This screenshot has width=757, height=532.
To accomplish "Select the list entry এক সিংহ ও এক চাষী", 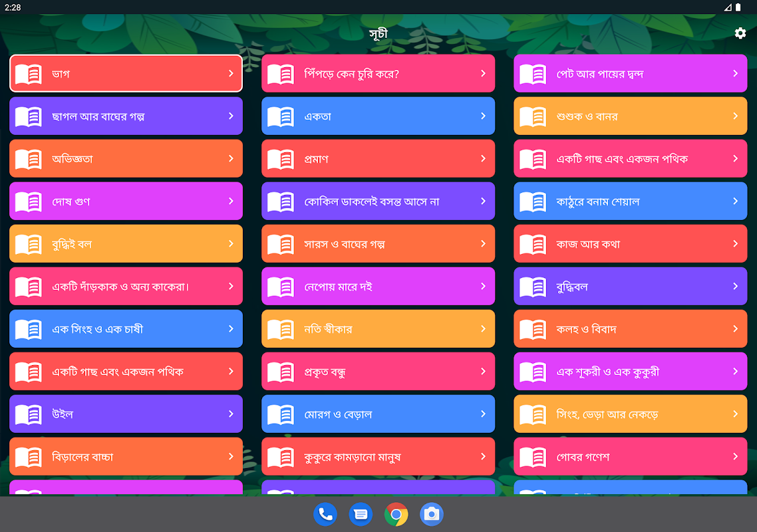I will [126, 329].
